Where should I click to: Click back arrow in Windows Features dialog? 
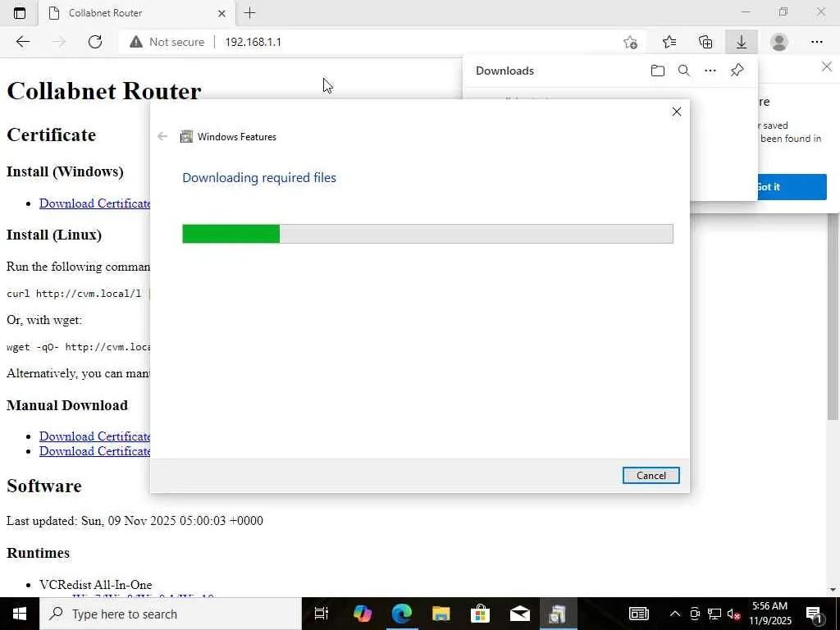162,137
